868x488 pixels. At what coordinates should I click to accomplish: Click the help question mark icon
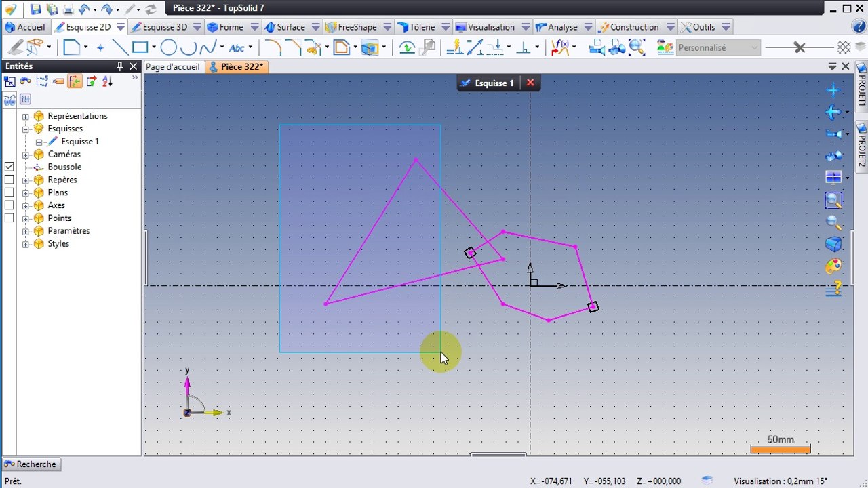pos(858,27)
